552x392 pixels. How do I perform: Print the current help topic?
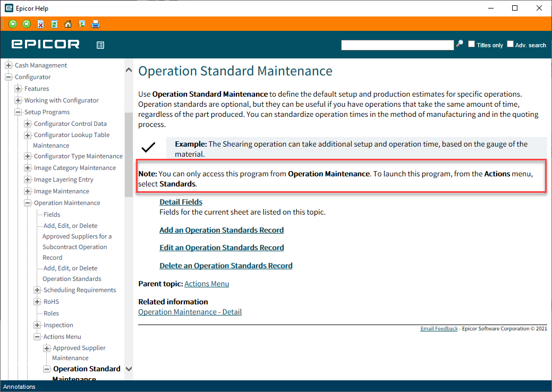coord(96,24)
